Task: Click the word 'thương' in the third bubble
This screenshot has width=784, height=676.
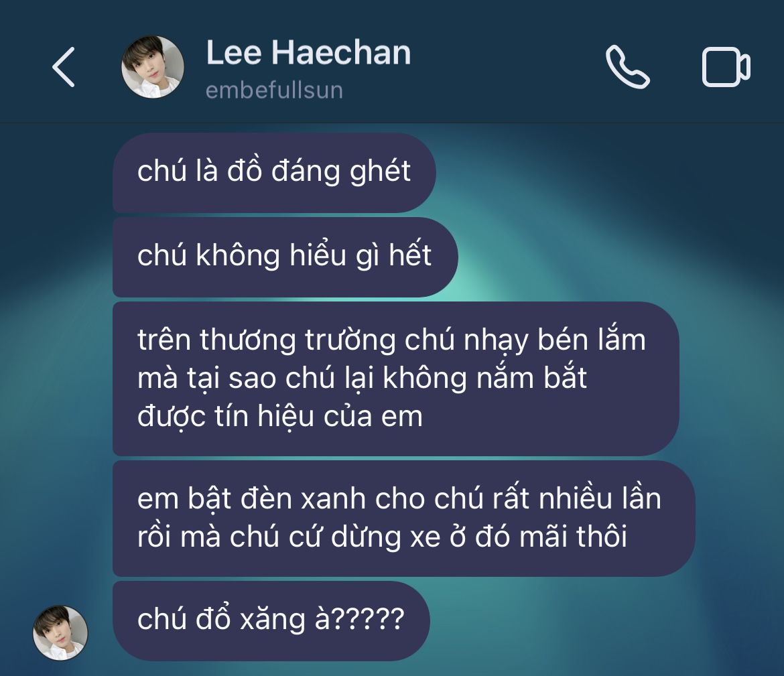Action: click(247, 341)
